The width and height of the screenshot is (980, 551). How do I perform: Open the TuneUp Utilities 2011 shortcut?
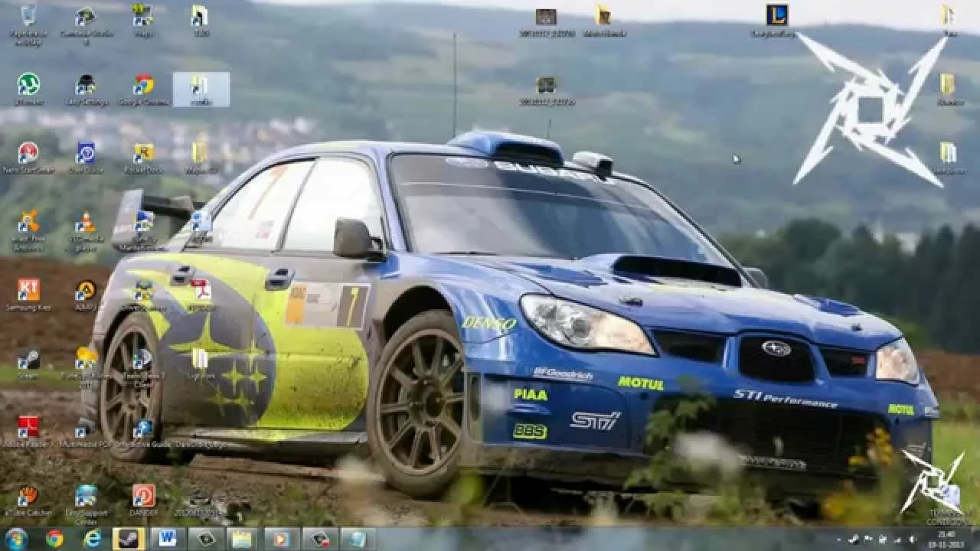pyautogui.click(x=86, y=367)
